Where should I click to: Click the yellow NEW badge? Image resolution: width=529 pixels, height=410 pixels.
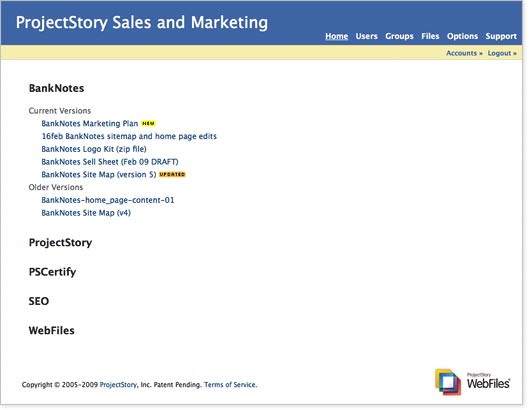point(148,124)
